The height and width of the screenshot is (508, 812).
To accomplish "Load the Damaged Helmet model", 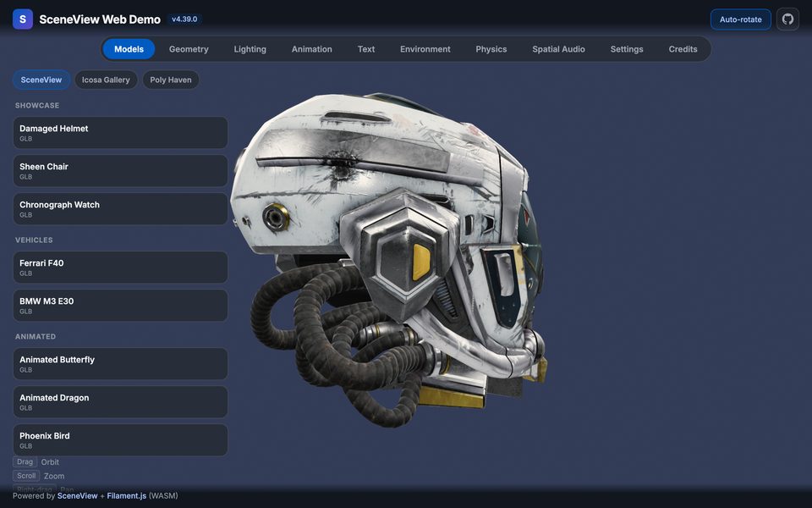I will tap(120, 133).
